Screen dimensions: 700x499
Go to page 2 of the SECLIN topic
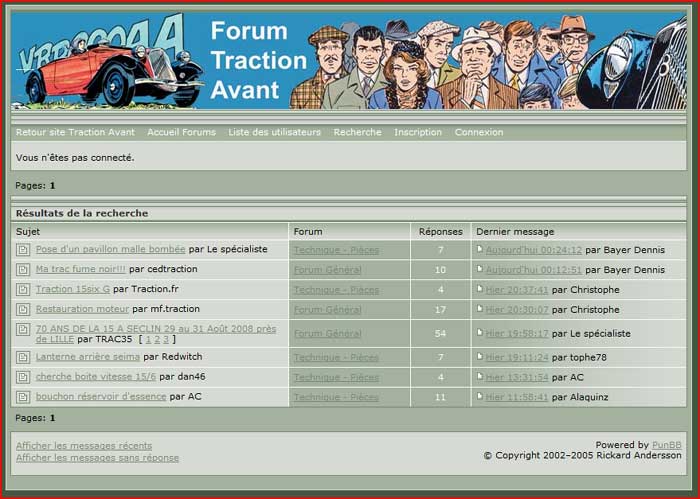coord(157,339)
